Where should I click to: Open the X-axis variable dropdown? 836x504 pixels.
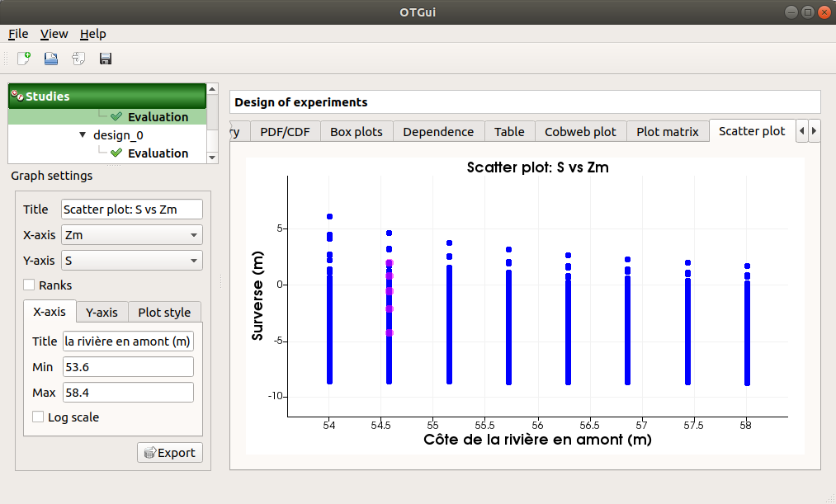coord(132,235)
